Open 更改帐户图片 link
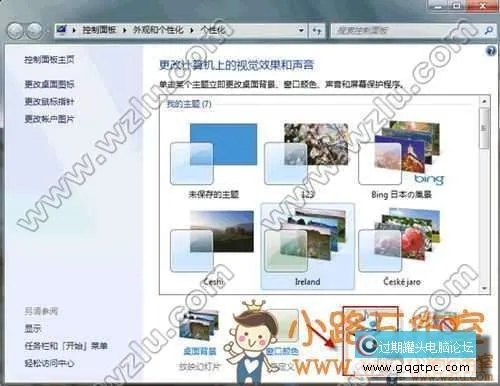This screenshot has height=386, width=500. click(x=49, y=119)
